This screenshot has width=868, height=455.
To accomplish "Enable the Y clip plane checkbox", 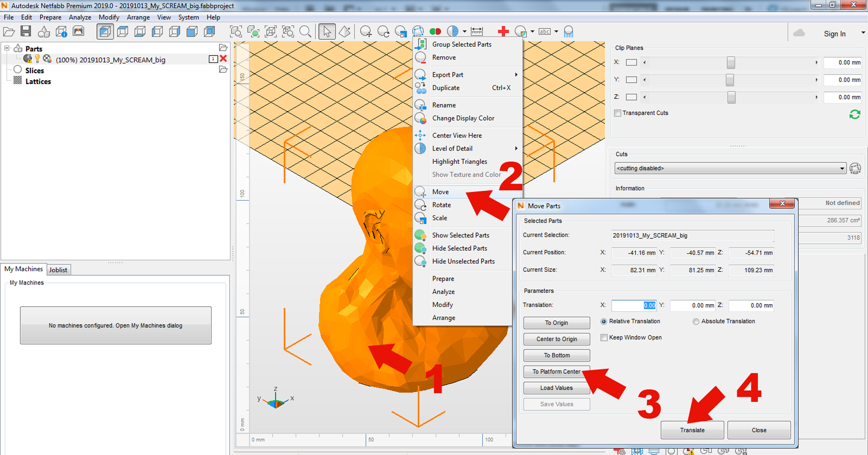I will coord(631,80).
